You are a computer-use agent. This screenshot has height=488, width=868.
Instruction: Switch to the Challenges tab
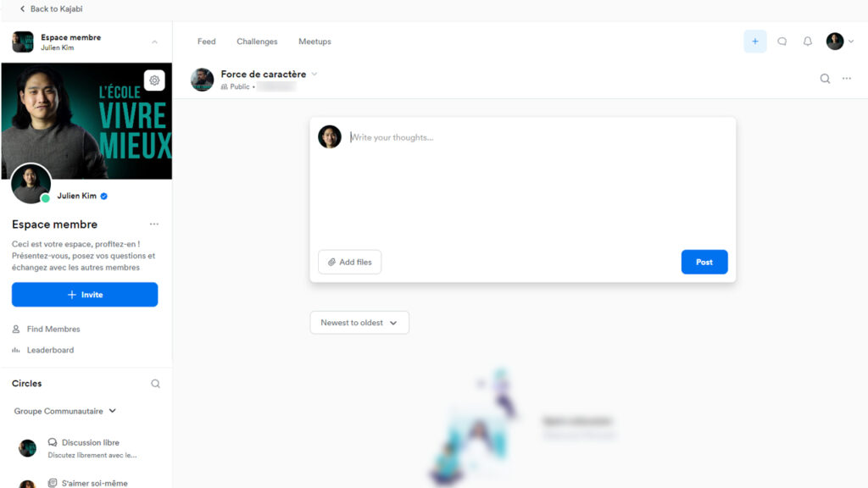(257, 42)
